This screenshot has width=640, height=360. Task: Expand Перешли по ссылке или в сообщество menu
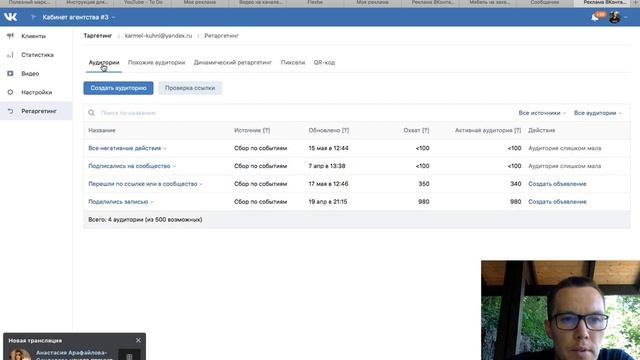[201, 184]
